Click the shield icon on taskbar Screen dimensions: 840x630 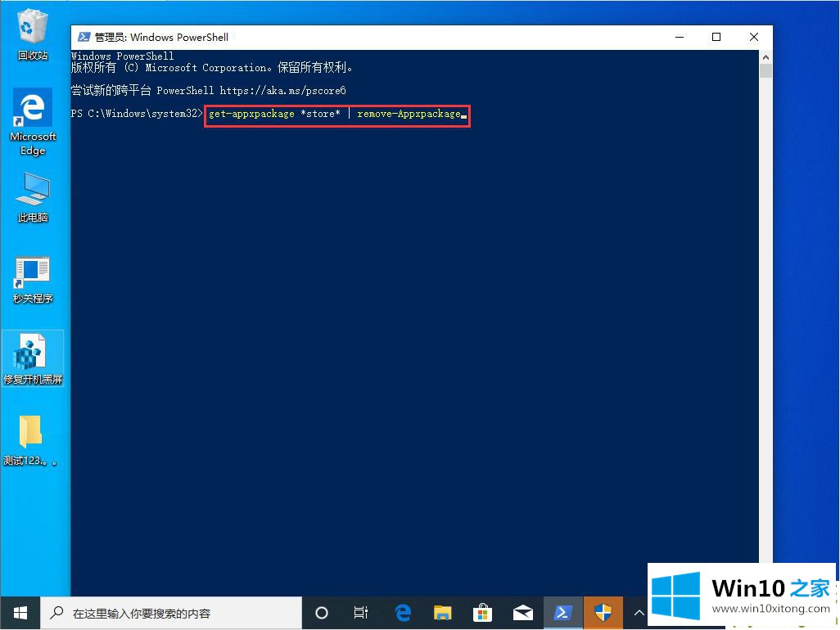pyautogui.click(x=603, y=613)
